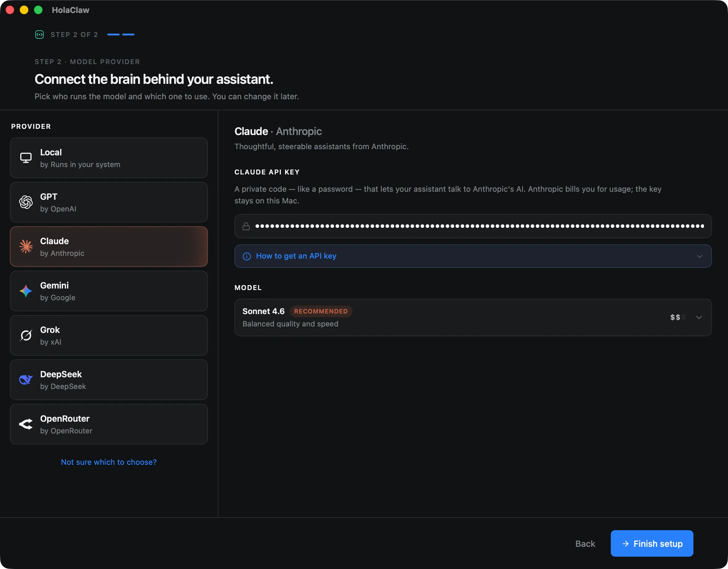The height and width of the screenshot is (569, 728).
Task: Go Back to the previous step
Action: click(585, 544)
